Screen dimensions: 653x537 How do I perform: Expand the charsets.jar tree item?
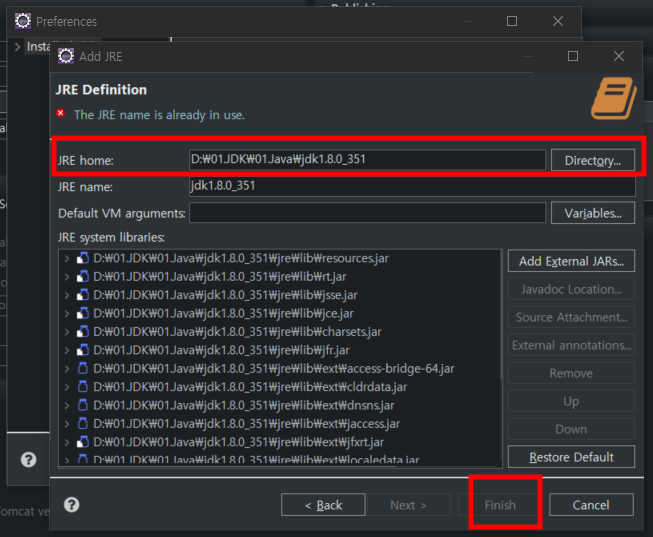(x=67, y=332)
